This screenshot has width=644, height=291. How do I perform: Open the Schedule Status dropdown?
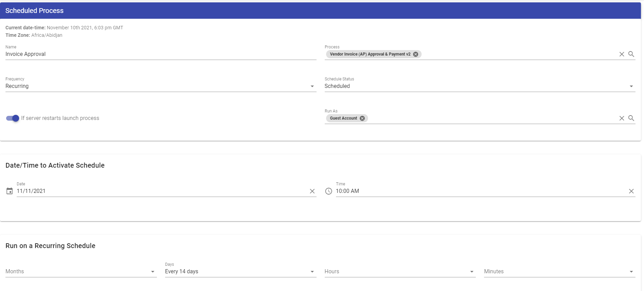480,86
